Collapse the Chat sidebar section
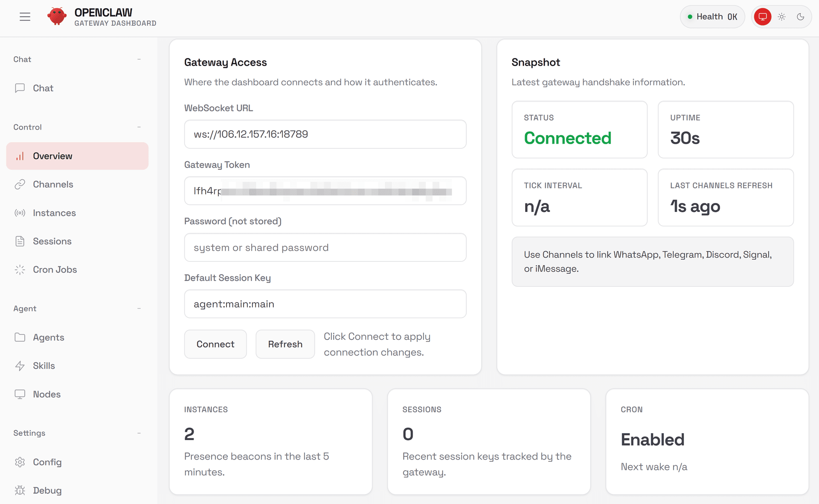Image resolution: width=819 pixels, height=504 pixels. click(139, 59)
